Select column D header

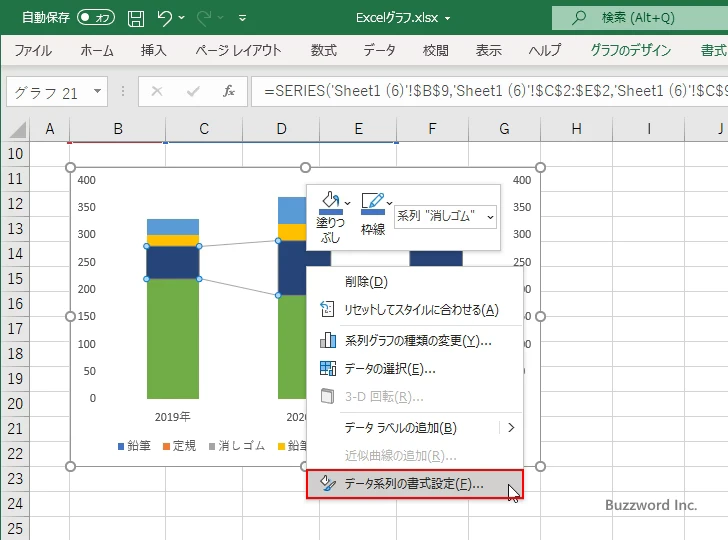(281, 129)
